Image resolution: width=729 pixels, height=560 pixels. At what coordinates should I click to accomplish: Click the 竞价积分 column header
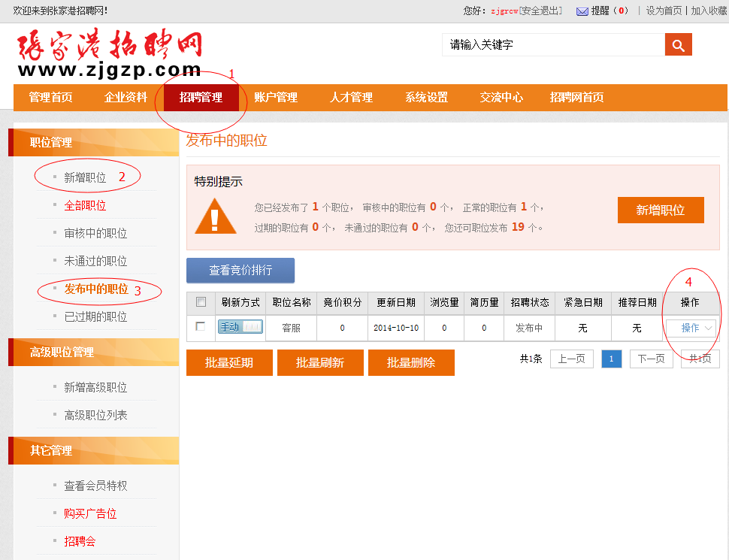pyautogui.click(x=343, y=303)
